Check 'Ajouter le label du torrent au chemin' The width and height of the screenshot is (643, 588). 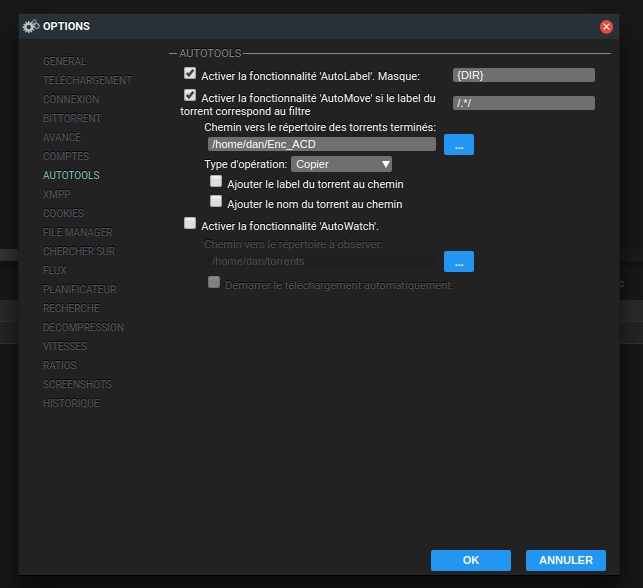coord(216,181)
